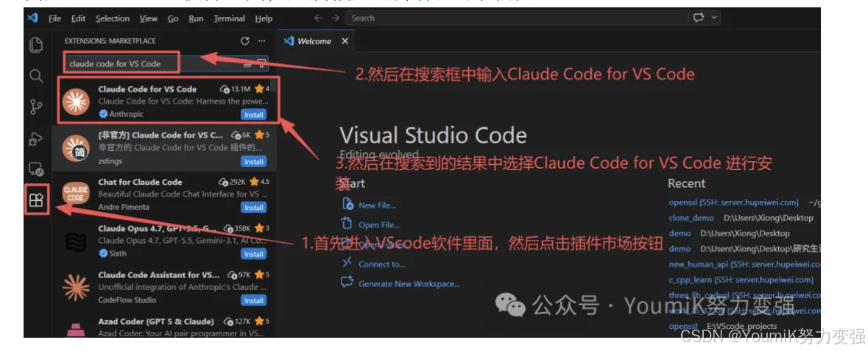This screenshot has height=351, width=868.
Task: Click the Anthropic Claude Code extension logo
Action: tap(76, 102)
